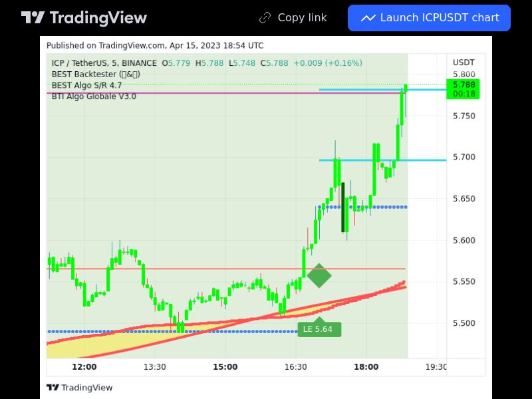Screen dimensions: 532x399
Task: Click the Copy link button
Action: (x=293, y=18)
